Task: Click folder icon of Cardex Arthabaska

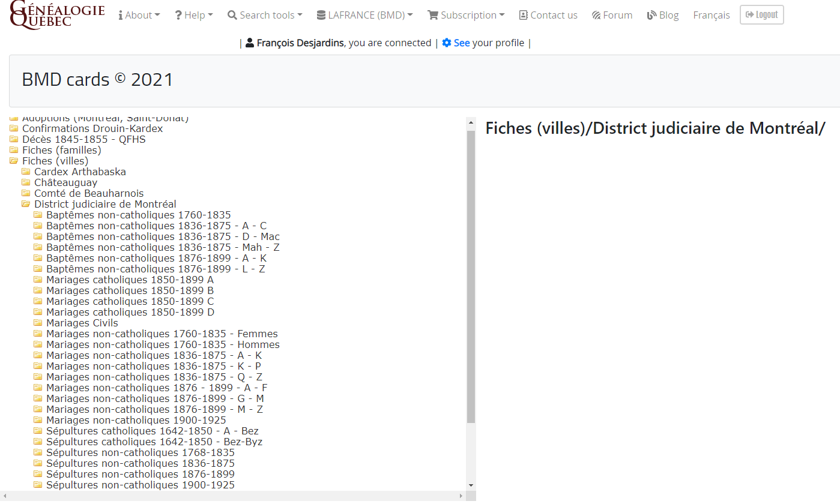Action: 26,172
